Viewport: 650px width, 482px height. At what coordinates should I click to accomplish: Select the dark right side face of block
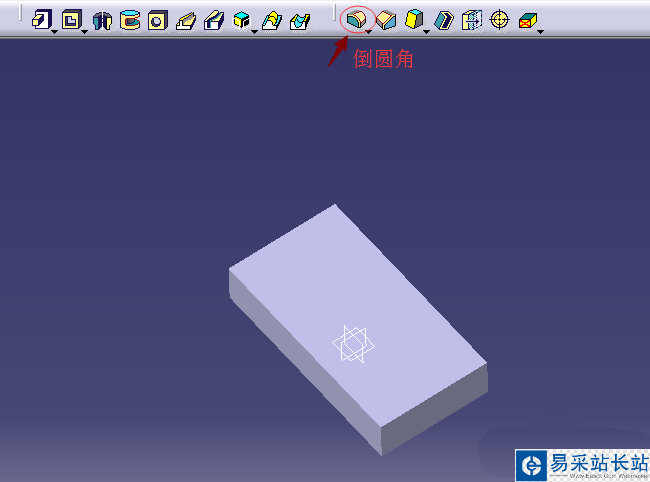point(434,409)
